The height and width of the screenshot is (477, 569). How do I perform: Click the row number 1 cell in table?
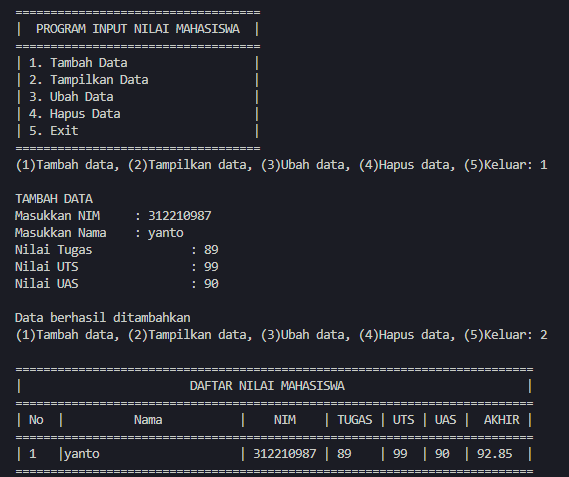(x=33, y=454)
